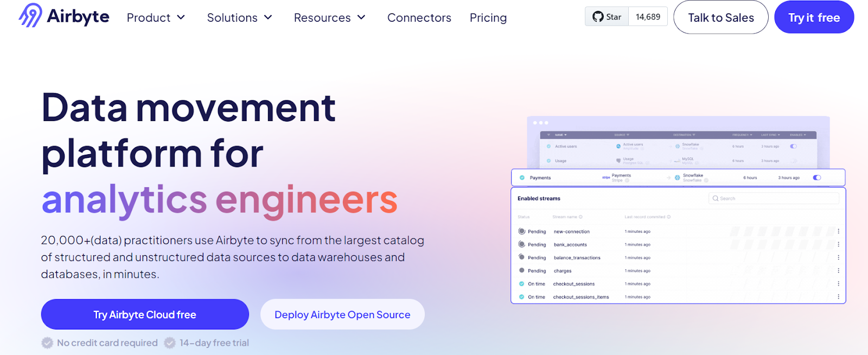Sort by the ENABLED column header
The height and width of the screenshot is (355, 868).
798,135
